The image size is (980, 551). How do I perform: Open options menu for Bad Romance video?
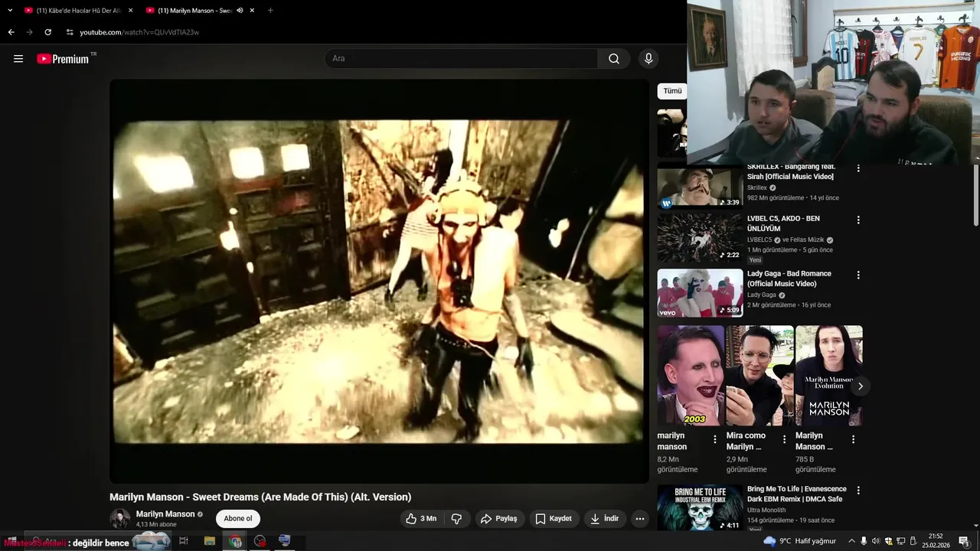pyautogui.click(x=858, y=275)
